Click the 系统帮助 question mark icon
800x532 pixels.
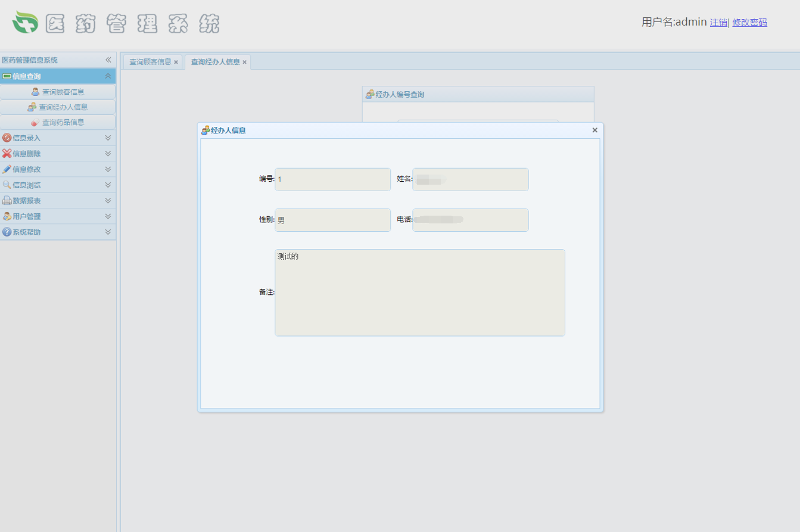pyautogui.click(x=7, y=232)
